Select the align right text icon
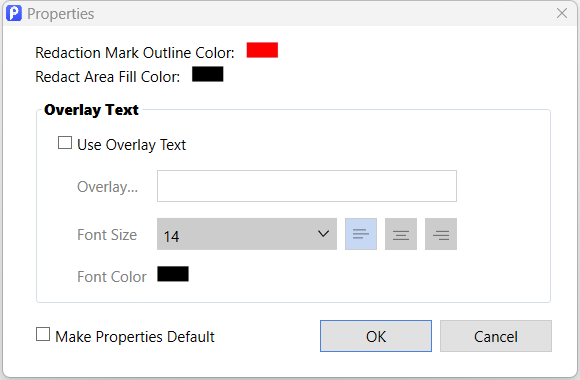This screenshot has height=380, width=580. coord(441,234)
